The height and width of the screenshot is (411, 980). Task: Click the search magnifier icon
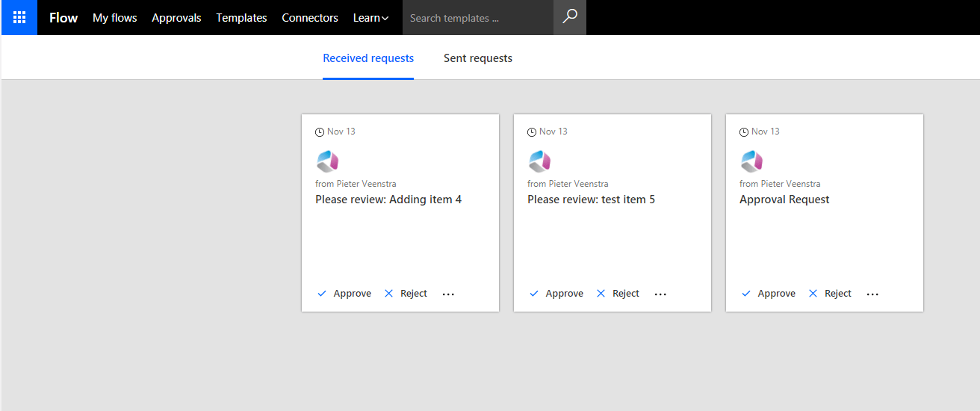click(570, 17)
